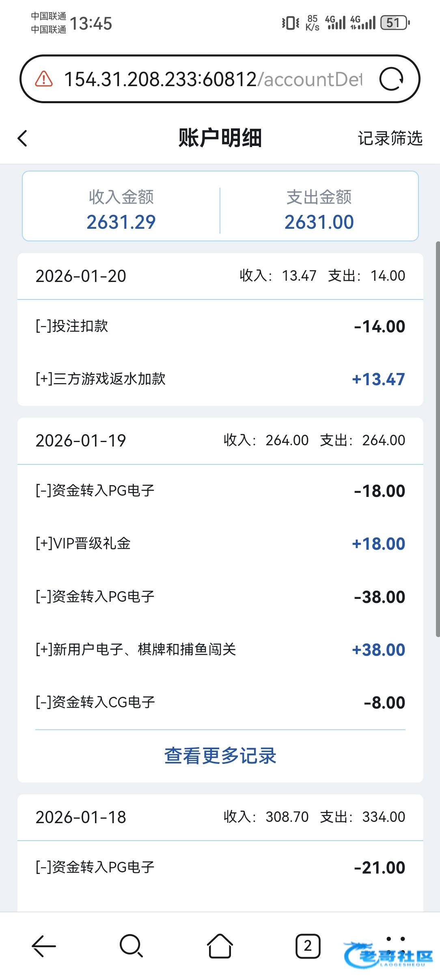Tap the 支出金额 2631.00 summary
Viewport: 440px width, 980px height.
pyautogui.click(x=319, y=210)
